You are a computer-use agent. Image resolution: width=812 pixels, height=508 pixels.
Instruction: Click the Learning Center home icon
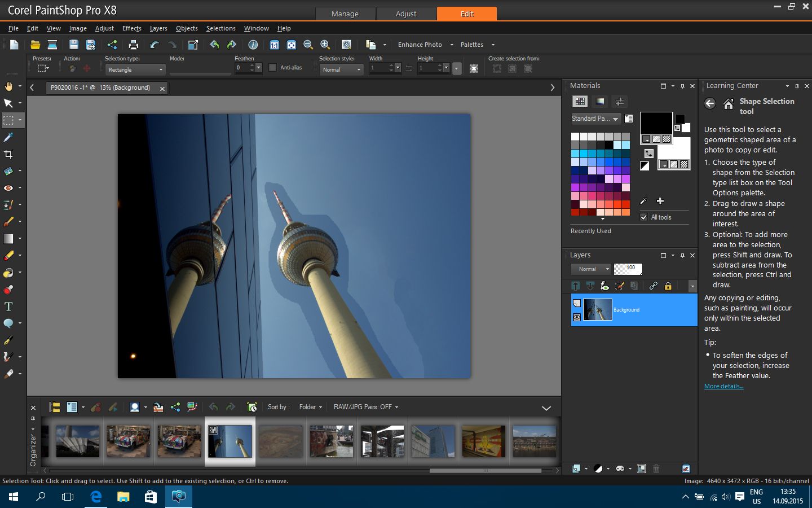point(729,103)
